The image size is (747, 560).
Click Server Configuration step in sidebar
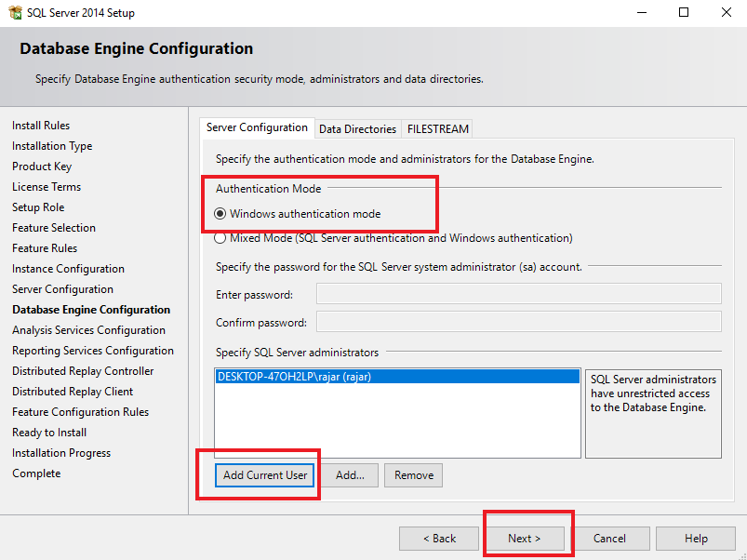(63, 289)
